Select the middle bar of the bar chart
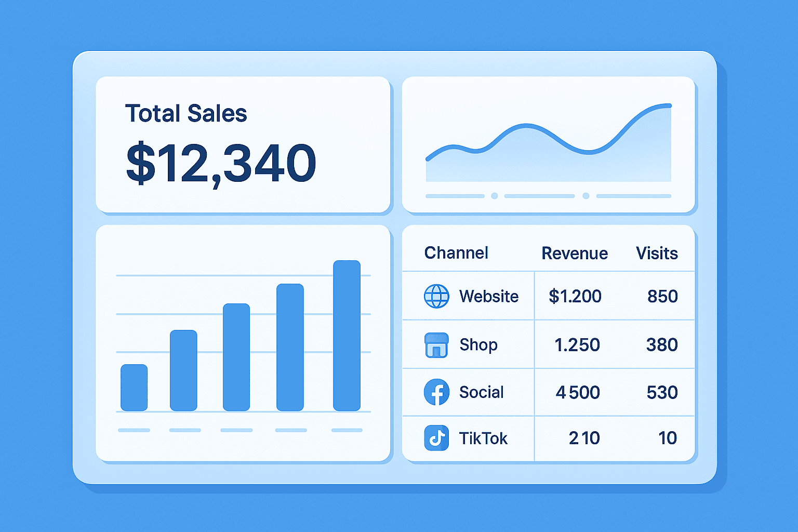The image size is (798, 532). (236, 357)
